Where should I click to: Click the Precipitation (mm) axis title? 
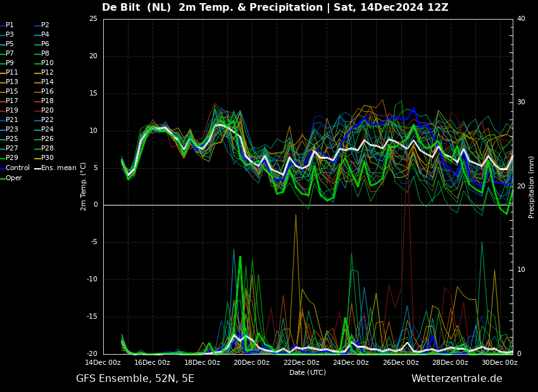[532, 186]
